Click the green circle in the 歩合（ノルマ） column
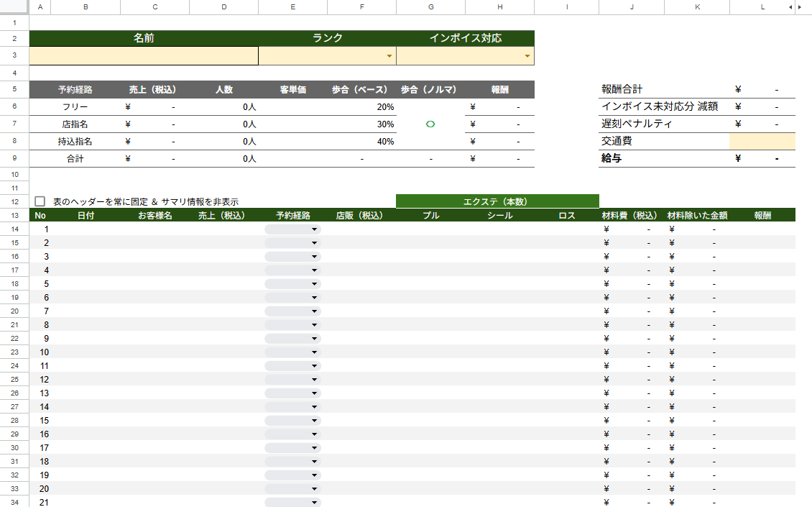 [430, 124]
